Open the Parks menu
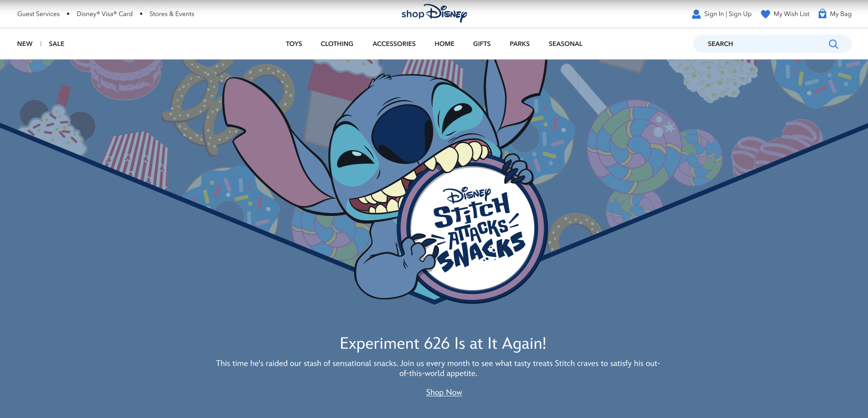Screen dimensions: 868x418 [x=519, y=44]
